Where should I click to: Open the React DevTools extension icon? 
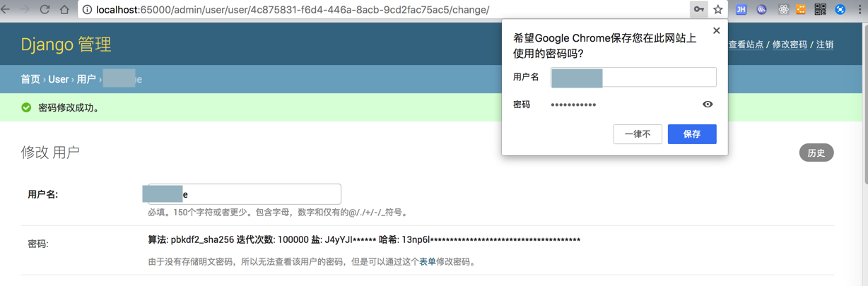pos(783,10)
